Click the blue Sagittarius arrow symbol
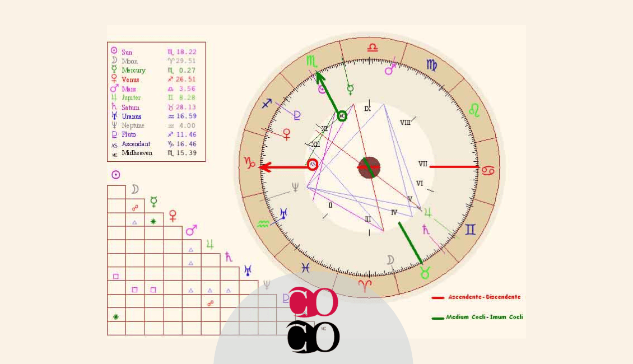Screen dimensions: 633x364 click(267, 103)
